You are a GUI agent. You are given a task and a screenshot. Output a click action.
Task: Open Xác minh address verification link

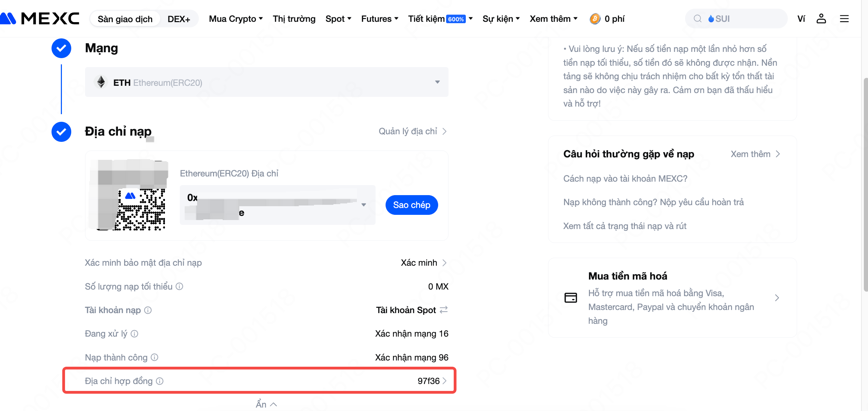pyautogui.click(x=424, y=263)
